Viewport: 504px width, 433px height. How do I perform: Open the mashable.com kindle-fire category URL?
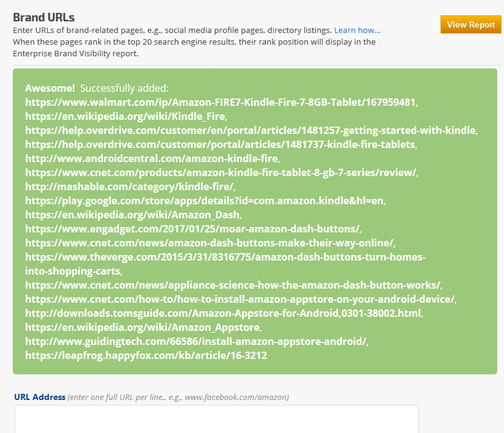130,187
